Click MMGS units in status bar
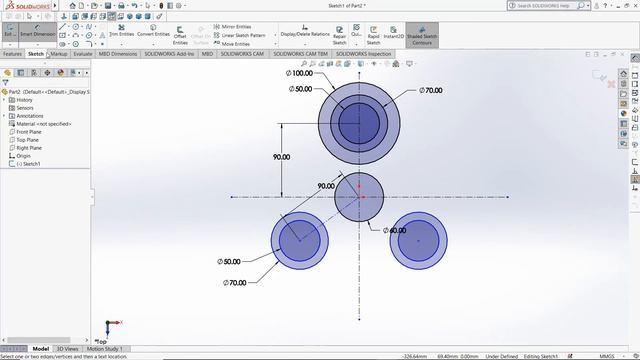640x360 pixels. 607,356
